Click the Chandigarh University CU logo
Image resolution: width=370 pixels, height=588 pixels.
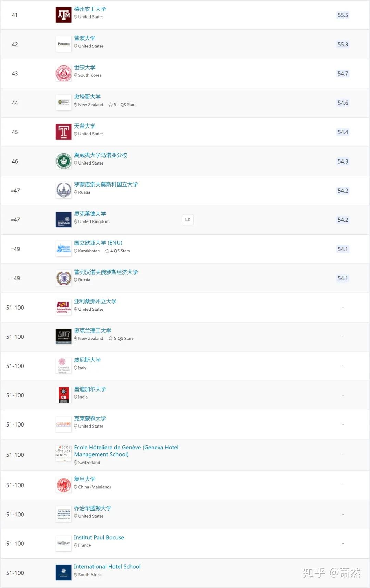pyautogui.click(x=63, y=395)
